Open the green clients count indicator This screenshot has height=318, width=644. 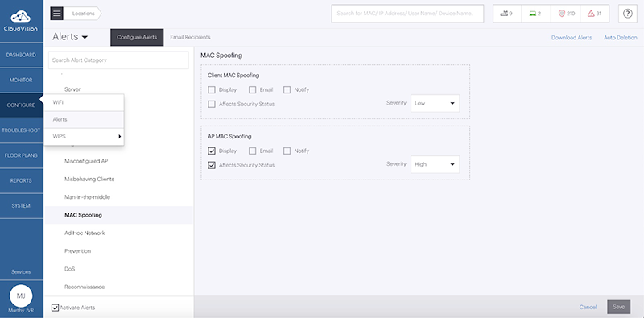coord(536,14)
